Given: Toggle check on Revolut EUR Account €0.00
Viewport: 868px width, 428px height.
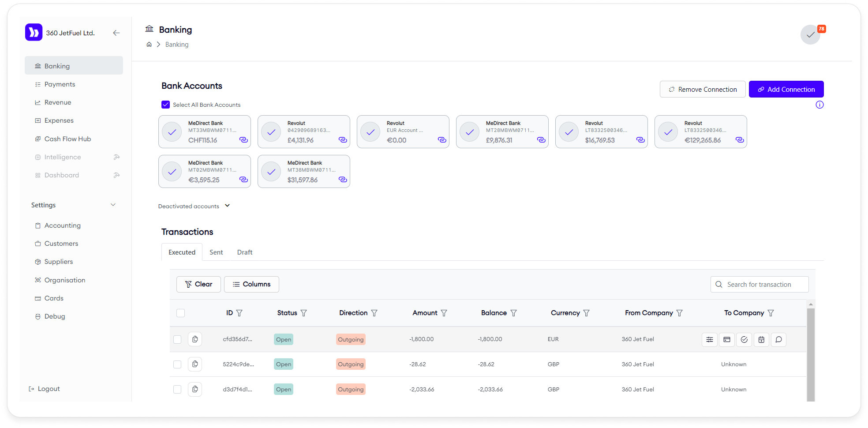Looking at the screenshot, I should (370, 132).
